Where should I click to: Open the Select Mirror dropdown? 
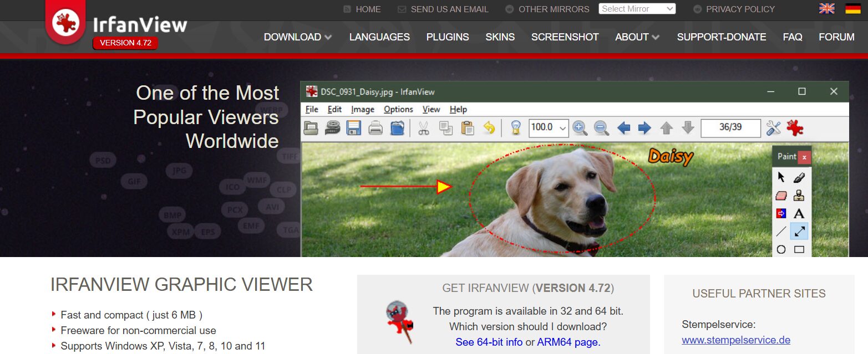(x=637, y=9)
